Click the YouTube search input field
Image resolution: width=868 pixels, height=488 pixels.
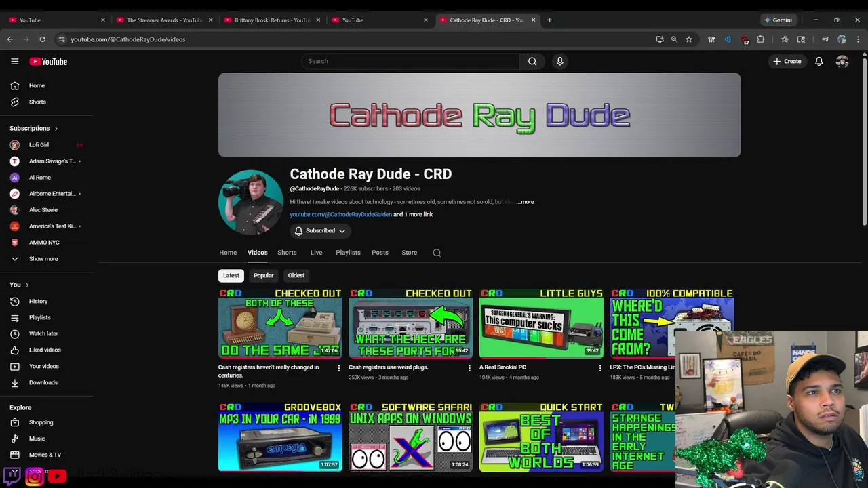(x=410, y=61)
